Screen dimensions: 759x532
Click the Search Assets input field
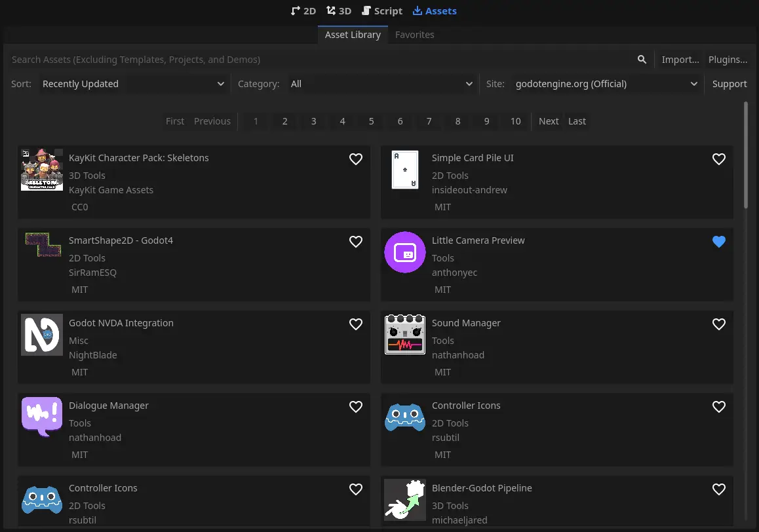click(x=319, y=60)
